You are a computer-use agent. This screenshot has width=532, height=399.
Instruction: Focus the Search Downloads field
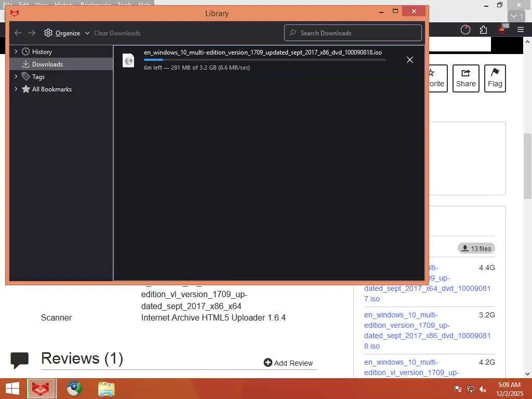(x=353, y=33)
